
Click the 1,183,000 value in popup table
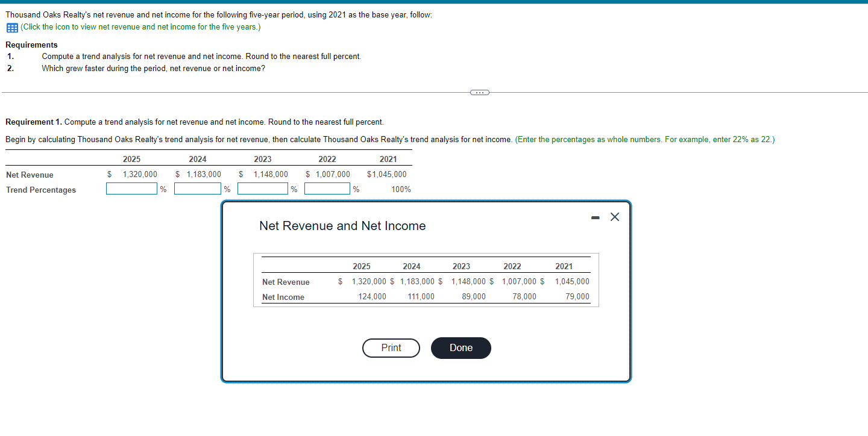coord(417,282)
